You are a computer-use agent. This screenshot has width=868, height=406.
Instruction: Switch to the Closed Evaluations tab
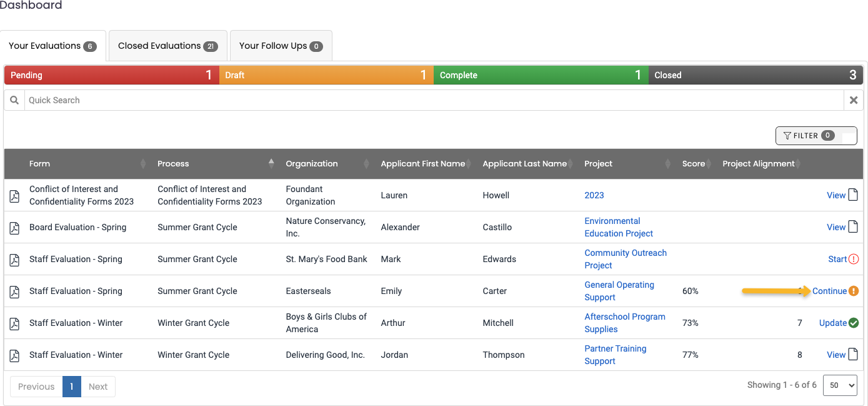point(167,45)
